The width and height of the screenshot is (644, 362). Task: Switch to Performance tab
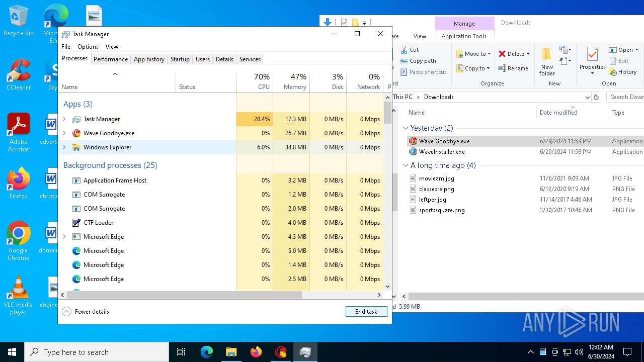pyautogui.click(x=111, y=59)
